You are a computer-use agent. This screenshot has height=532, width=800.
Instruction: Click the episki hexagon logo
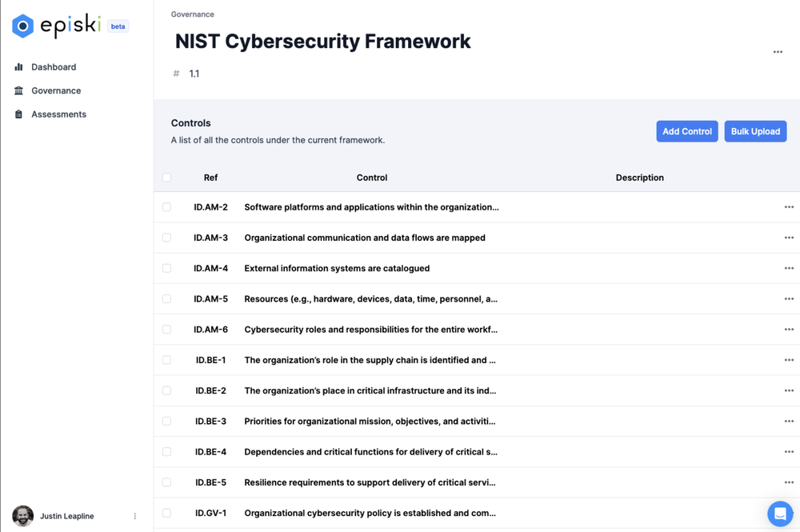(x=22, y=26)
